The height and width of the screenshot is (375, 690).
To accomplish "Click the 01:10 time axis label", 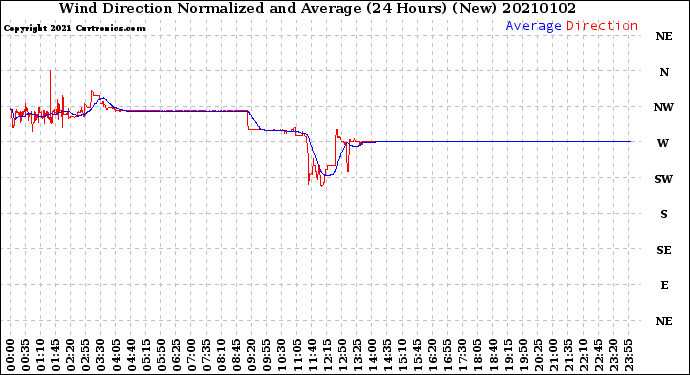I will 41,355.
